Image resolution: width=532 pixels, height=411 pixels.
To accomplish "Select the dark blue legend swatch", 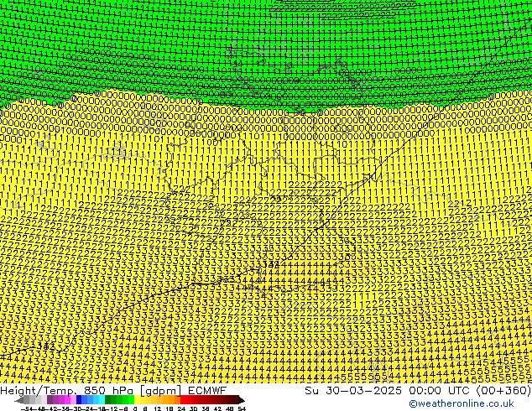I will click(x=79, y=399).
